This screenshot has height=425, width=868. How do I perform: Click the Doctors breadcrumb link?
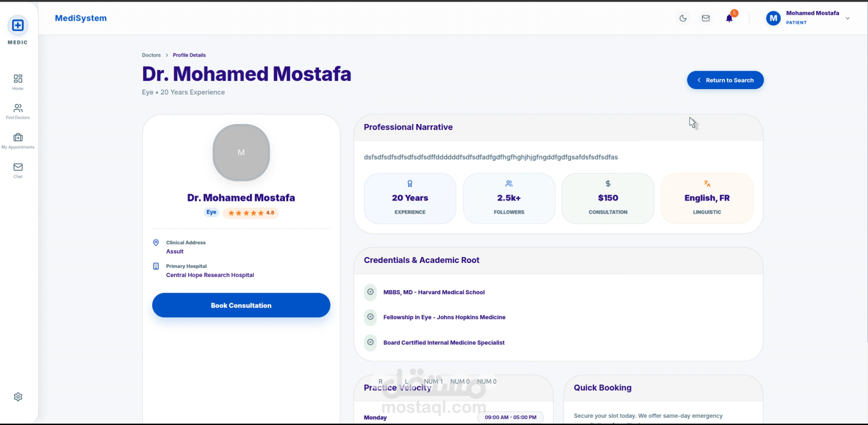click(x=151, y=55)
